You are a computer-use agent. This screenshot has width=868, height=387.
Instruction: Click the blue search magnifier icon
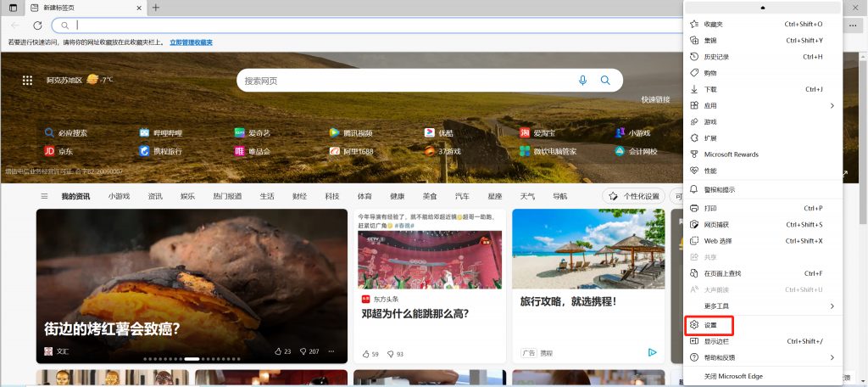point(605,81)
